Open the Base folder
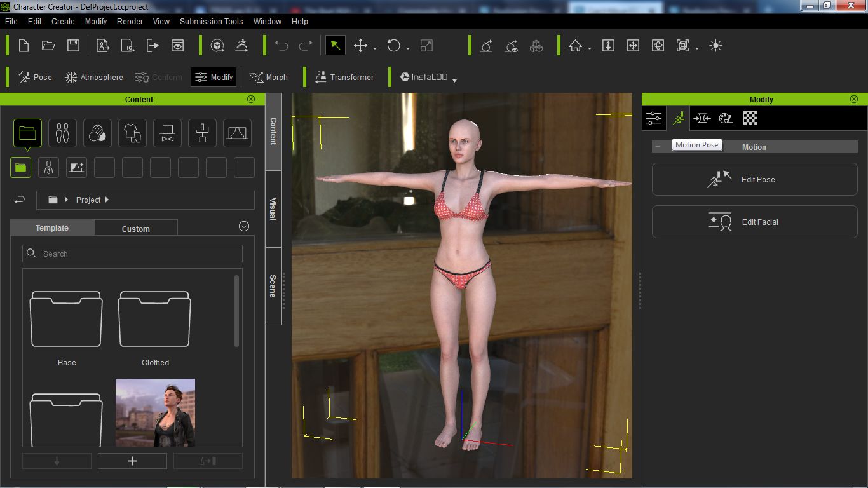Viewport: 868px width, 488px height. 66,319
